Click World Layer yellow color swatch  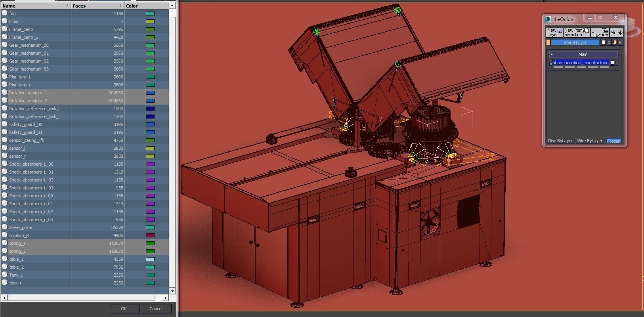[548, 42]
